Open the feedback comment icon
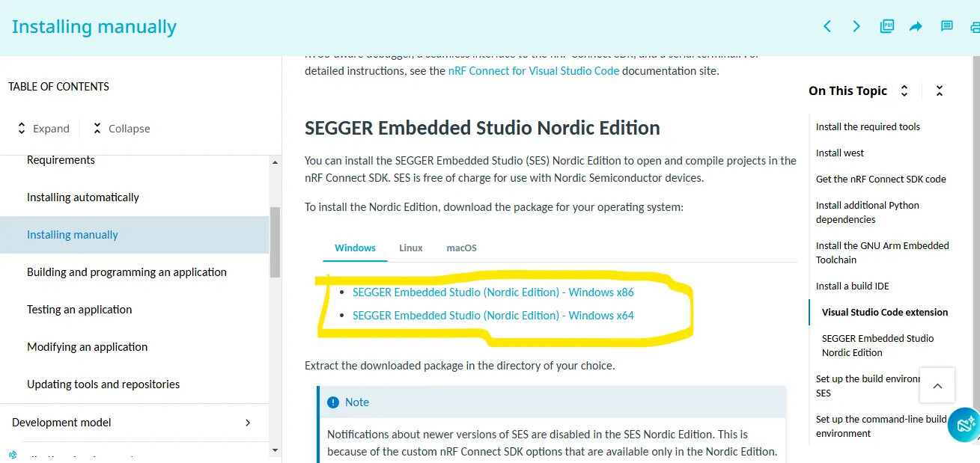Image resolution: width=980 pixels, height=463 pixels. point(946,27)
